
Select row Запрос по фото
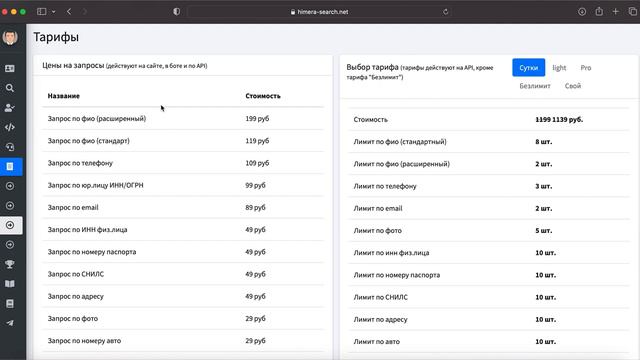183,318
